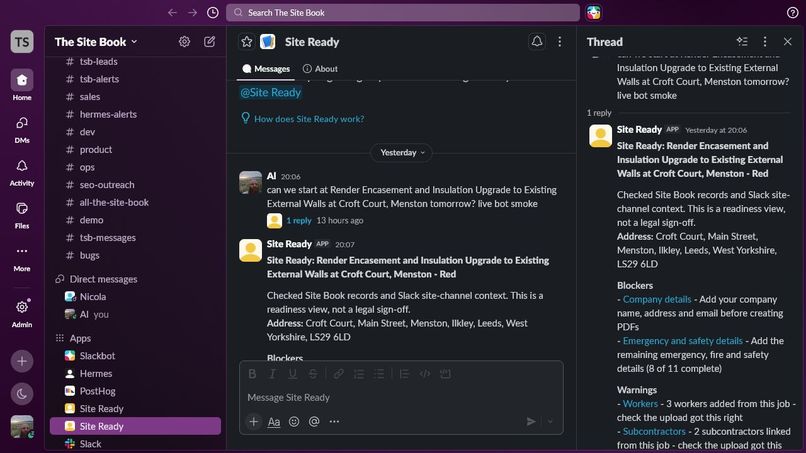Open more composer options ellipsis
Viewport: 806px width, 453px height.
[334, 422]
